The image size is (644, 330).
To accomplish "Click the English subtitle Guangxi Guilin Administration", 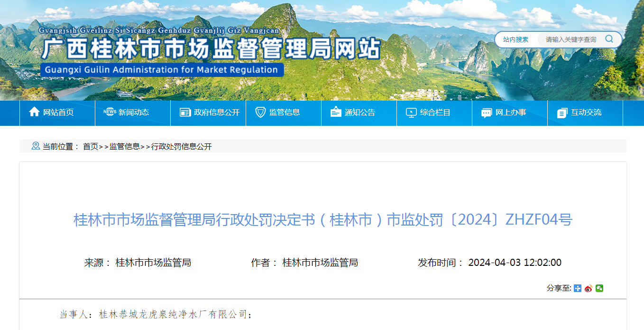I will [161, 70].
